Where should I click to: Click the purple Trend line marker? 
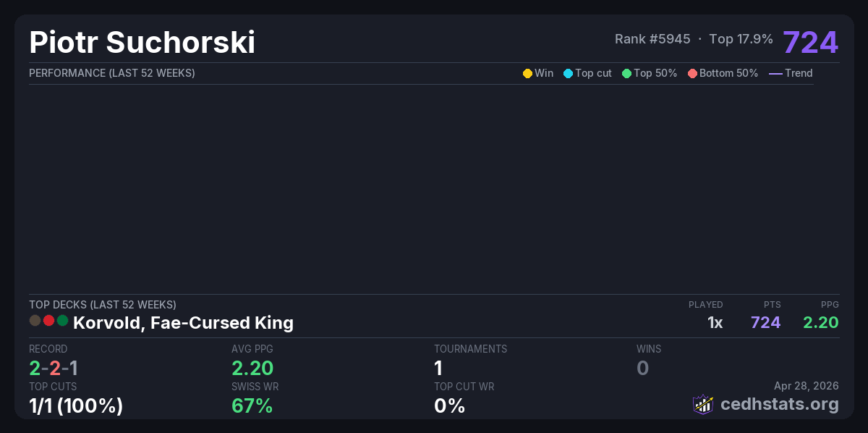tap(775, 73)
